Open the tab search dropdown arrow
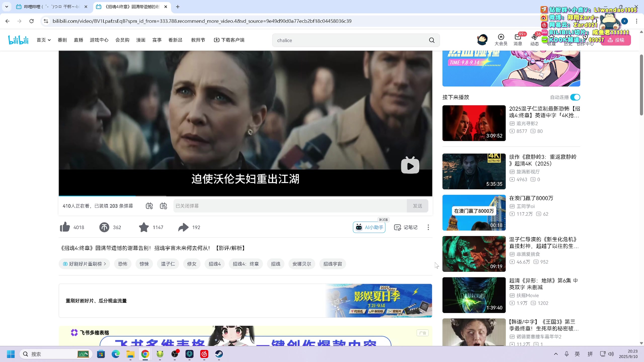The height and width of the screenshot is (362, 644). pyautogui.click(x=7, y=7)
